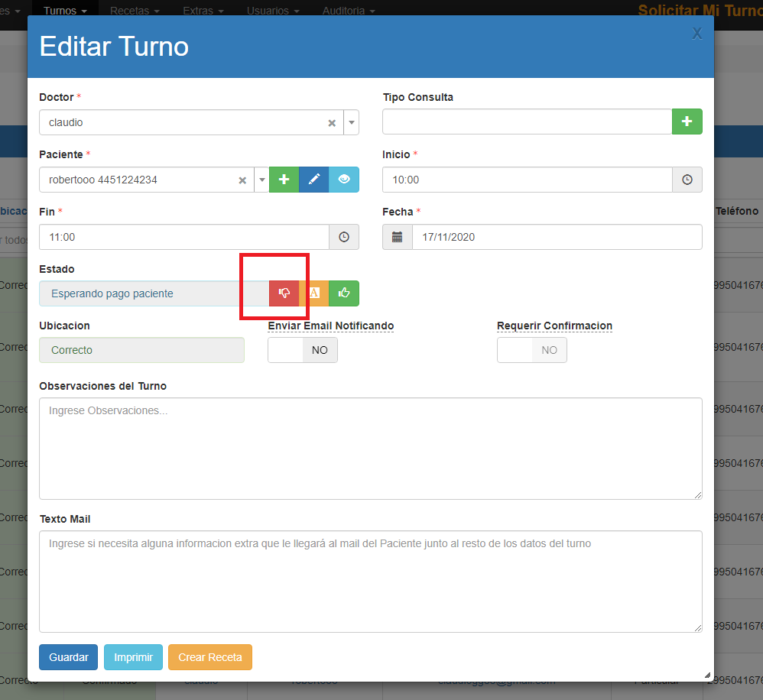View patient details with eye icon
This screenshot has height=700, width=763.
344,180
